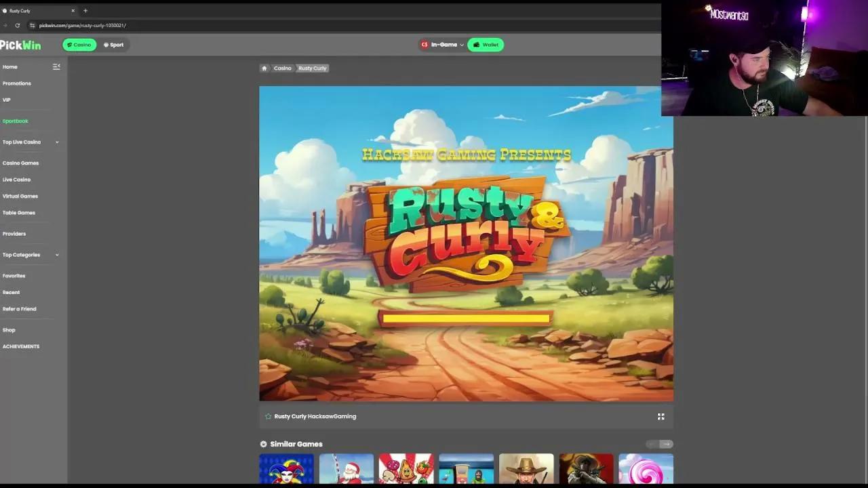
Task: Open Virtual Games in sidebar
Action: tap(20, 196)
